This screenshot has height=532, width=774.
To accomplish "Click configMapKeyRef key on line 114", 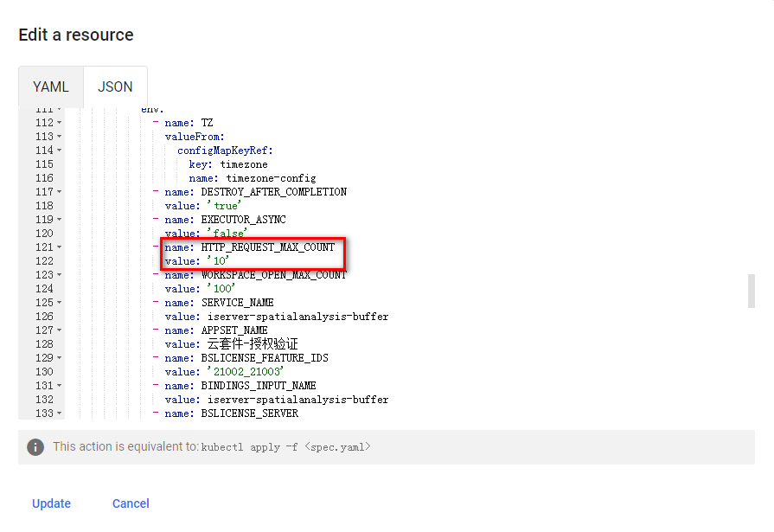I will point(225,151).
